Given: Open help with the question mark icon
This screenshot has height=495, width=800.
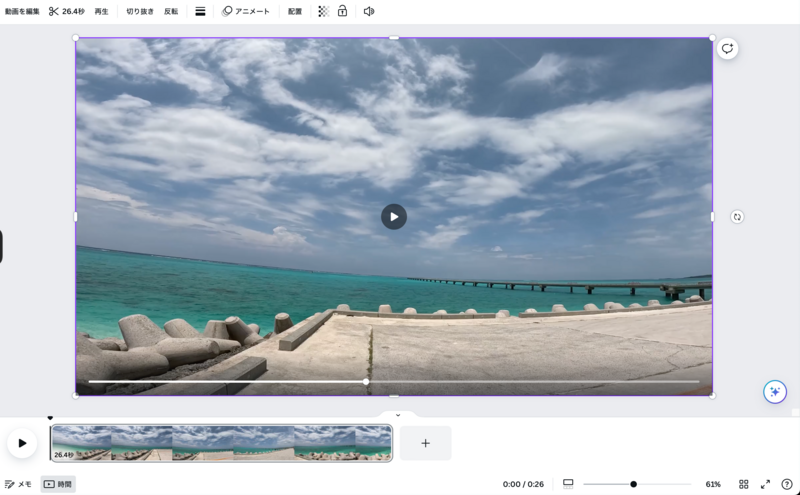Looking at the screenshot, I should point(787,484).
